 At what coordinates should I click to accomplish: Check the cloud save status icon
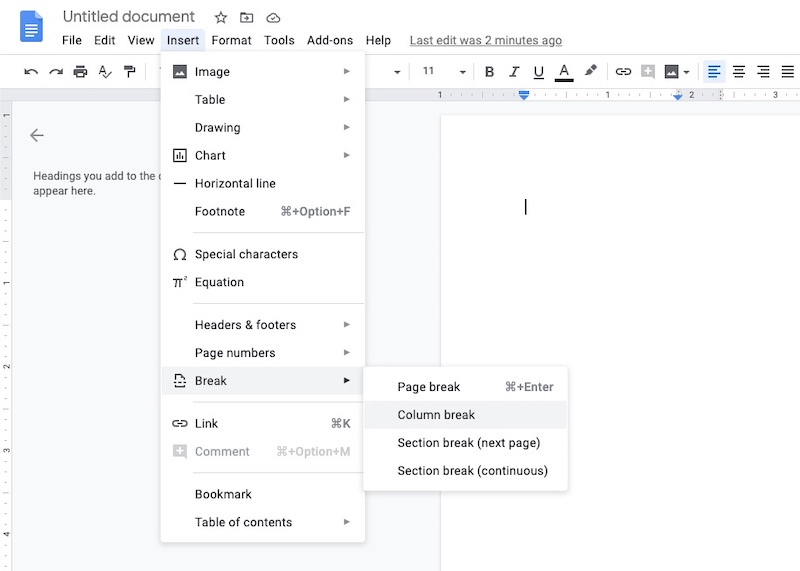click(x=273, y=18)
